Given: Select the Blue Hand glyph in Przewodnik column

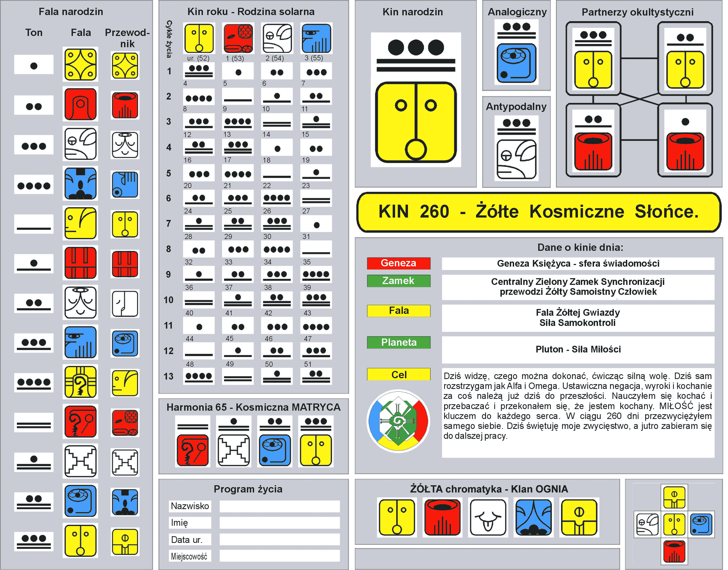Looking at the screenshot, I should pyautogui.click(x=126, y=185).
